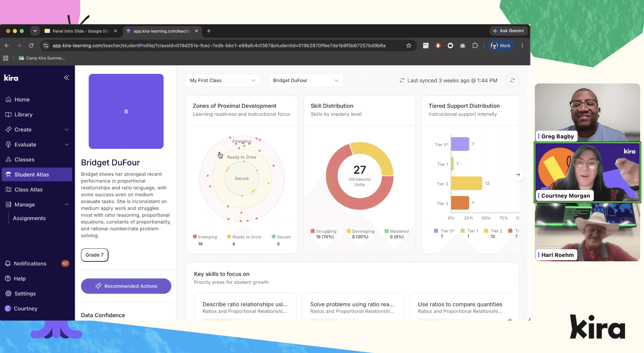Open Solve problems using ratio reasoning card

coord(353,307)
